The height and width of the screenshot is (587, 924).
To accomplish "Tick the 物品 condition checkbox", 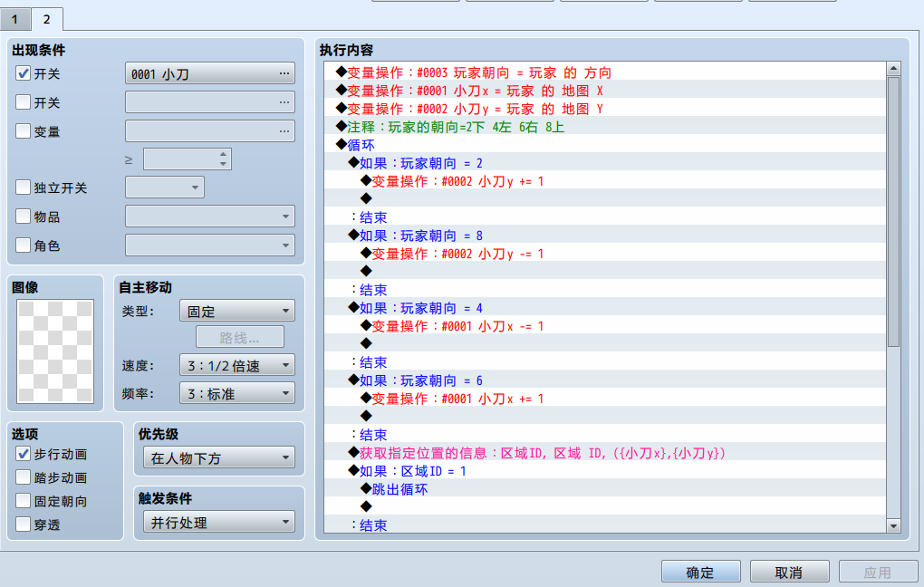I will 23,217.
